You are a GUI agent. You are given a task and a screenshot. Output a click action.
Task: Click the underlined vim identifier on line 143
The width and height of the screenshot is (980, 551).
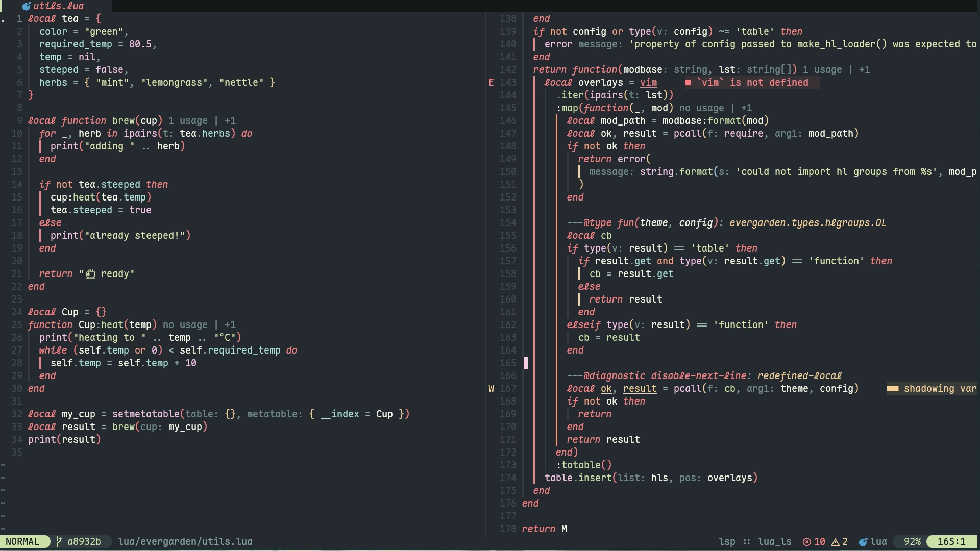click(648, 83)
